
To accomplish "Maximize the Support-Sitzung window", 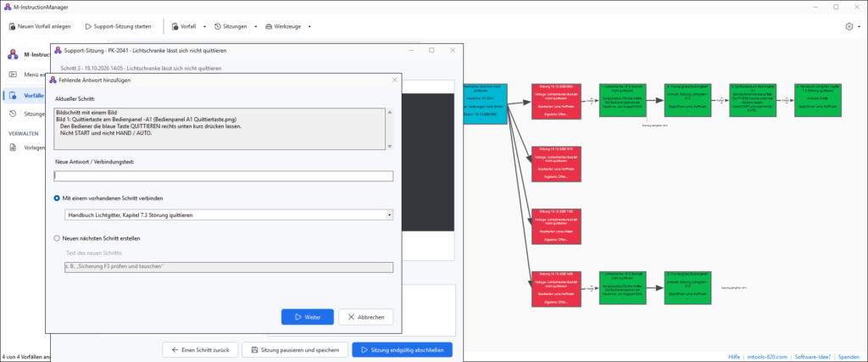I will [431, 50].
